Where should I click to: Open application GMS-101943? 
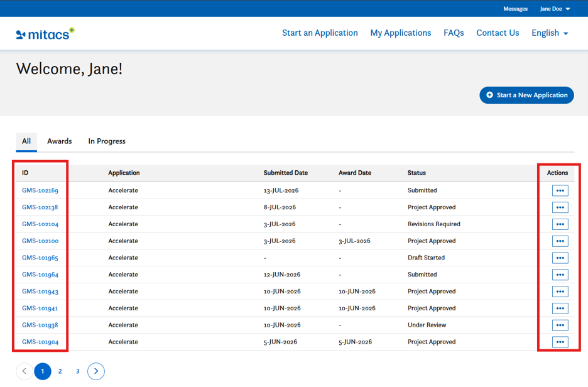point(40,292)
